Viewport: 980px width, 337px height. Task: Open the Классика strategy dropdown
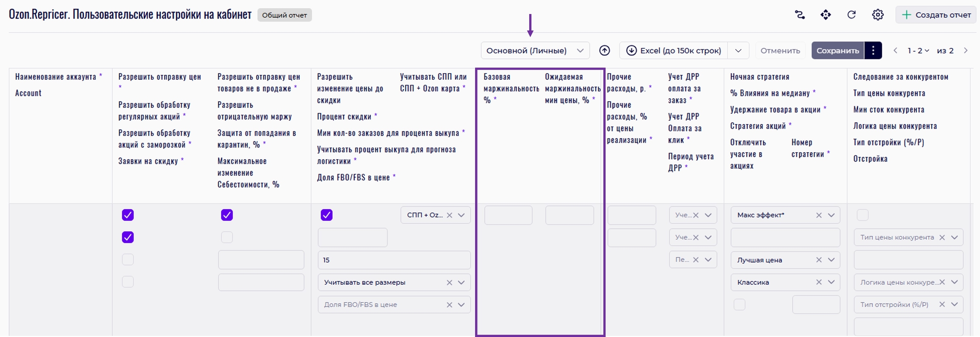(x=831, y=282)
